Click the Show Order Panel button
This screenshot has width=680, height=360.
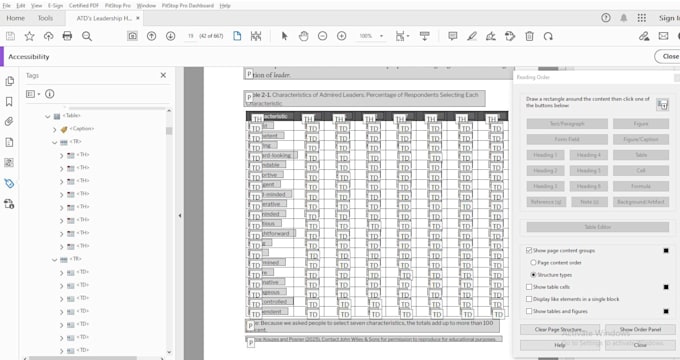point(640,329)
